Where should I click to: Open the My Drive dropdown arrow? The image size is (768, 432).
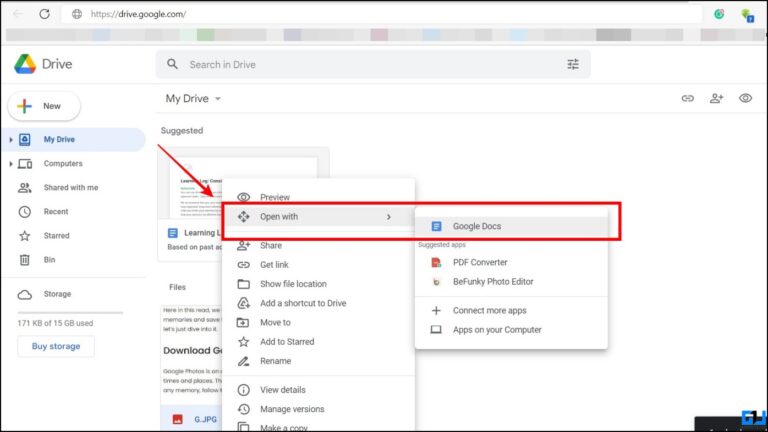point(218,99)
